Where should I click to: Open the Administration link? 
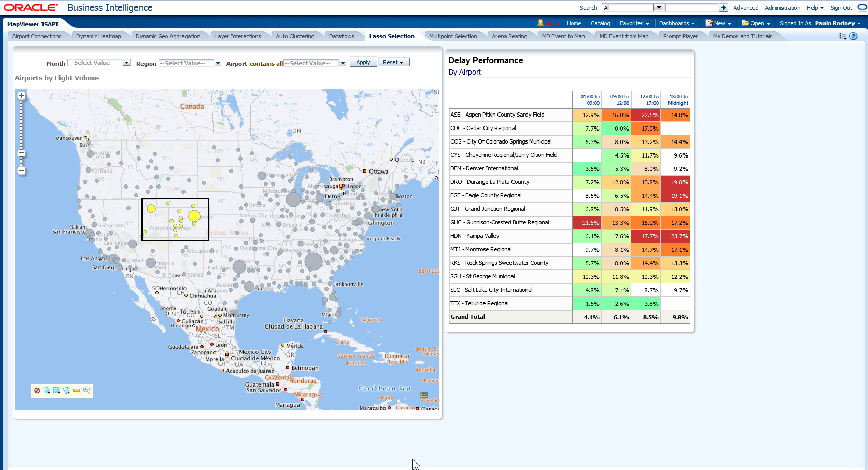click(x=782, y=8)
